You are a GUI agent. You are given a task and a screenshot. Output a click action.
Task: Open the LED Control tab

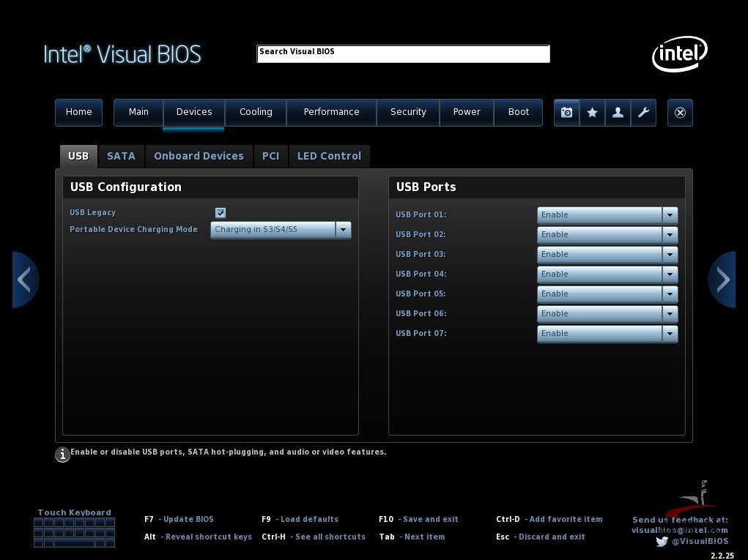coord(329,156)
